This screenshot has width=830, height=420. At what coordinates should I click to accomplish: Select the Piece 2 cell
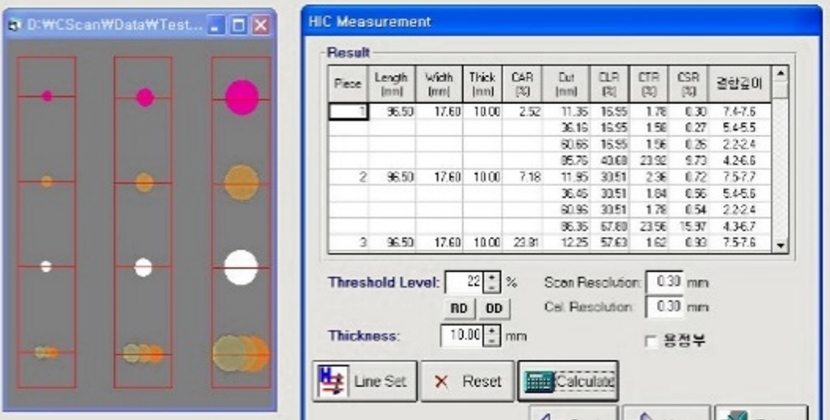(348, 177)
